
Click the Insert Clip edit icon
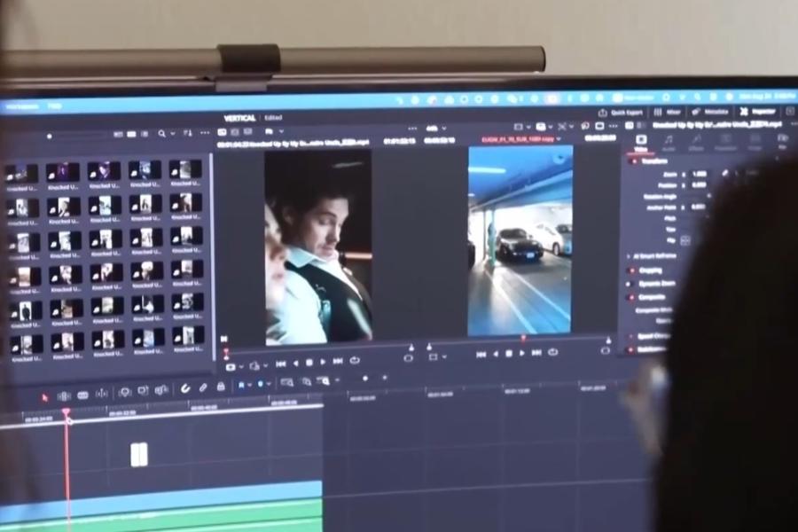click(x=125, y=392)
